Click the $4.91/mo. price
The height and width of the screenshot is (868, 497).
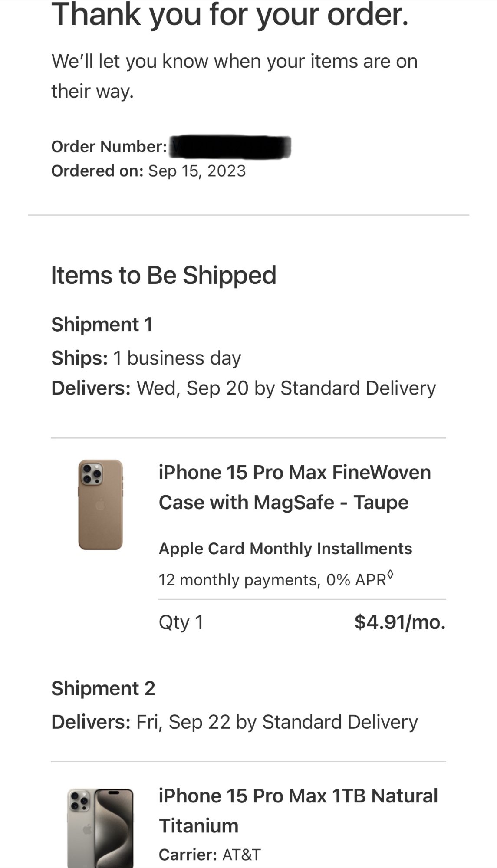click(400, 622)
